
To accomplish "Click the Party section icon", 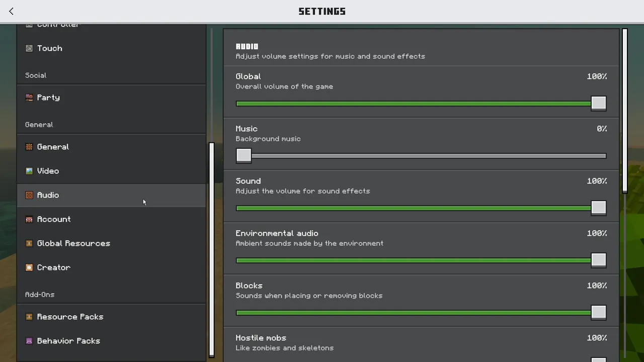I will click(29, 98).
